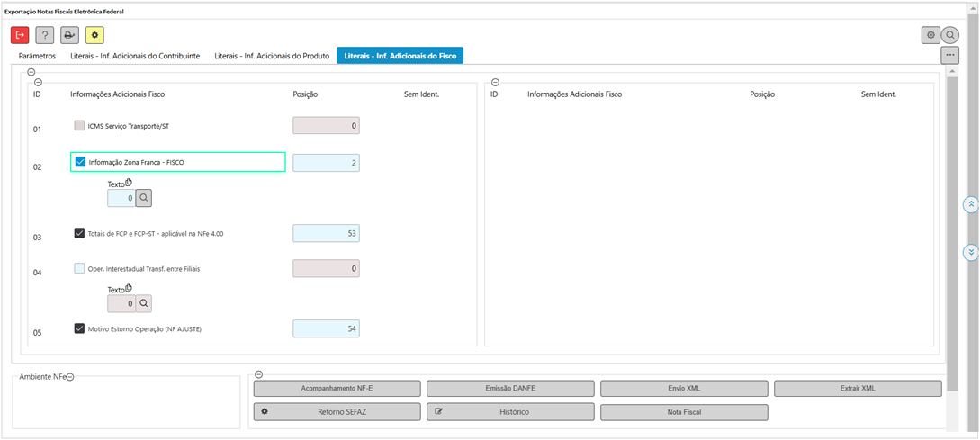
Task: Toggle Motivo Estorno Operação (NF AJUSTE) checkbox
Action: 80,328
